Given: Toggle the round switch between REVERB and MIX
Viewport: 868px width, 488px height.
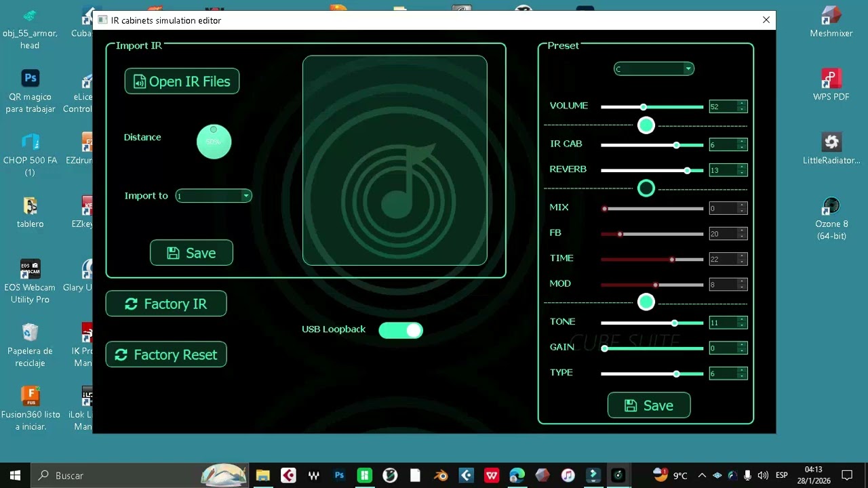Looking at the screenshot, I should [x=646, y=188].
